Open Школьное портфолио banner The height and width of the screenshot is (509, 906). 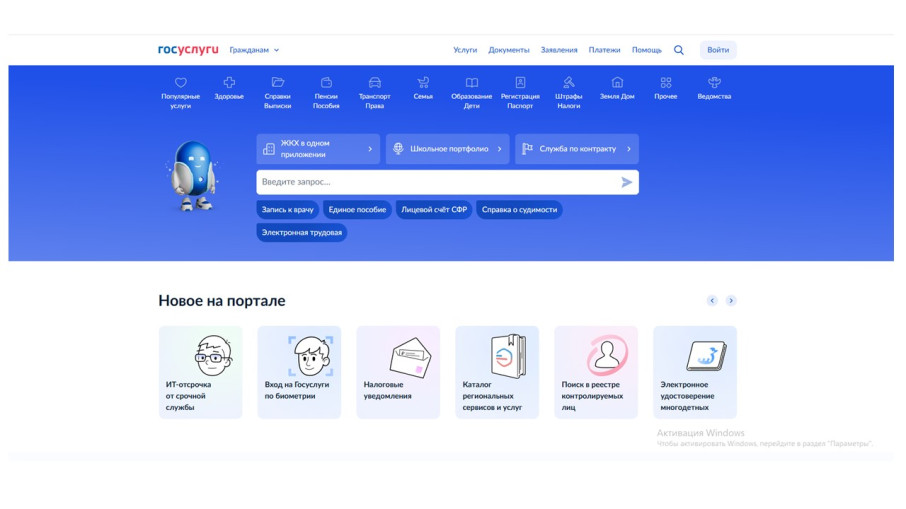click(x=448, y=149)
